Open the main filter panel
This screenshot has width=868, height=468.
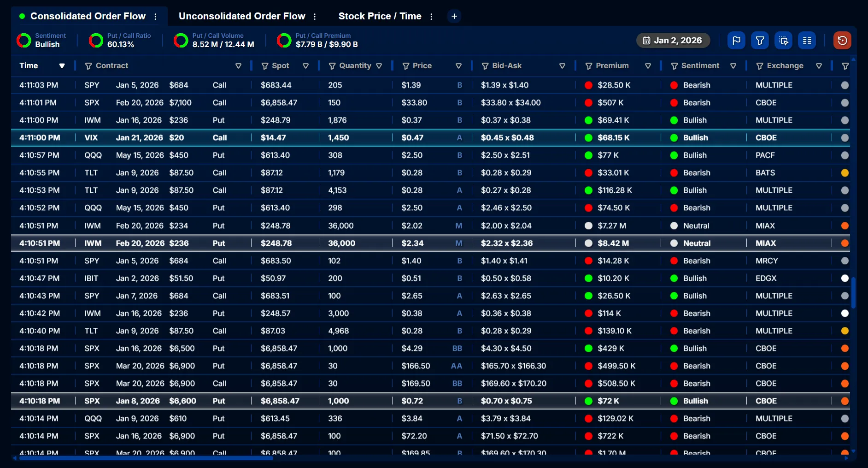click(760, 40)
